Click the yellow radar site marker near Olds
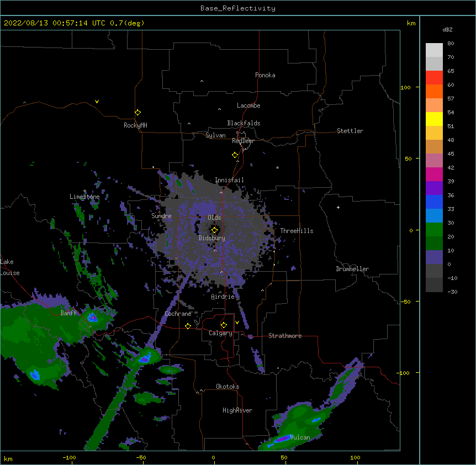Image resolution: width=476 pixels, height=465 pixels. (215, 230)
